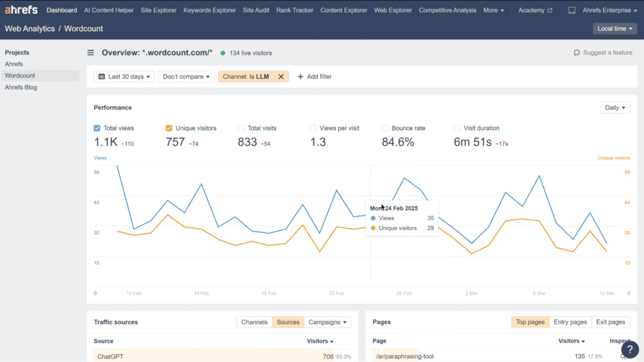Open the Academy link

(535, 10)
